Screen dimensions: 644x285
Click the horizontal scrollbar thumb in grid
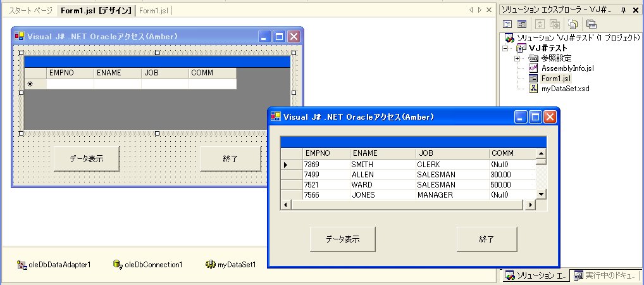tap(407, 205)
